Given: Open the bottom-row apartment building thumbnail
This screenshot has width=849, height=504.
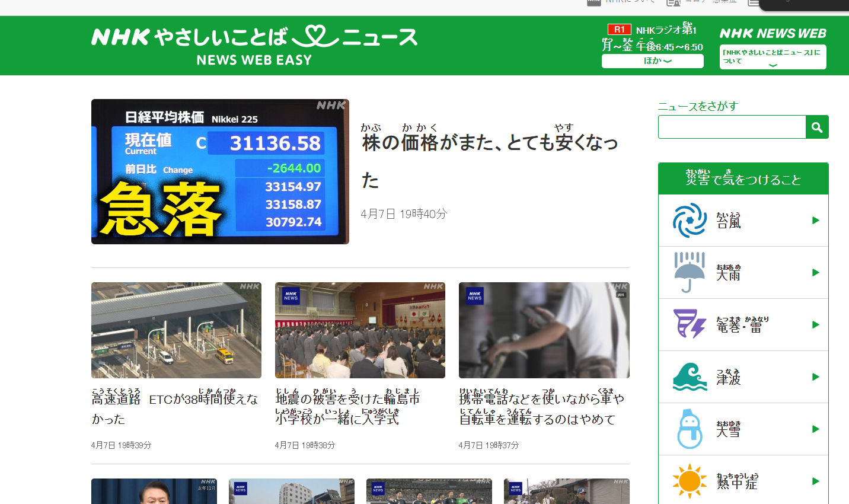Looking at the screenshot, I should pos(292,491).
